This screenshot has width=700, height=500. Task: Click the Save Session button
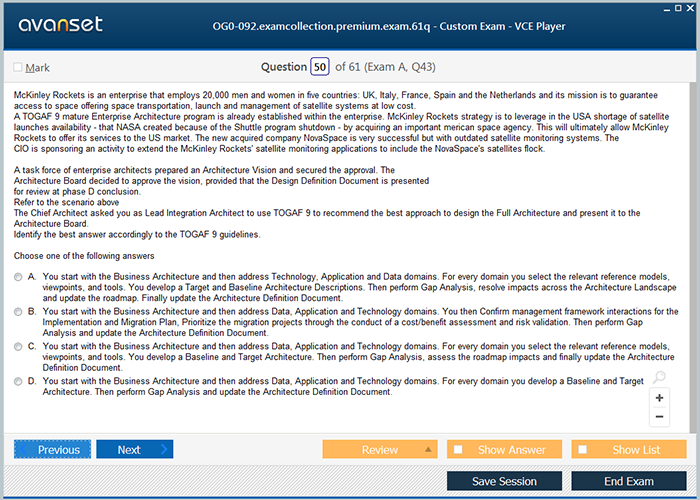[x=504, y=481]
